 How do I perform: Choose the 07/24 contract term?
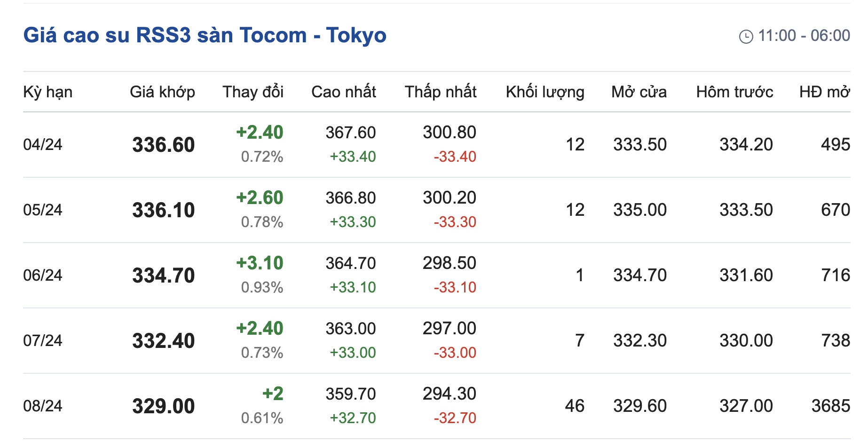43,340
